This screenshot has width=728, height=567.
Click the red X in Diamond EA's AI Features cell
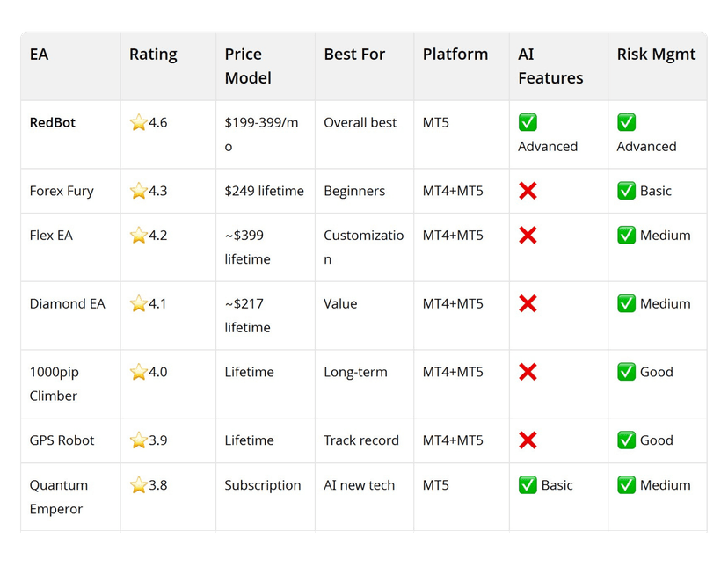(x=528, y=303)
